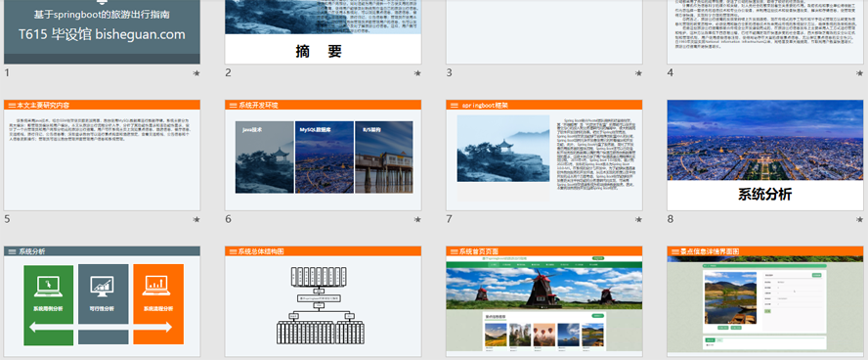
Task: Click the transition star icon under slide 1
Action: click(195, 73)
